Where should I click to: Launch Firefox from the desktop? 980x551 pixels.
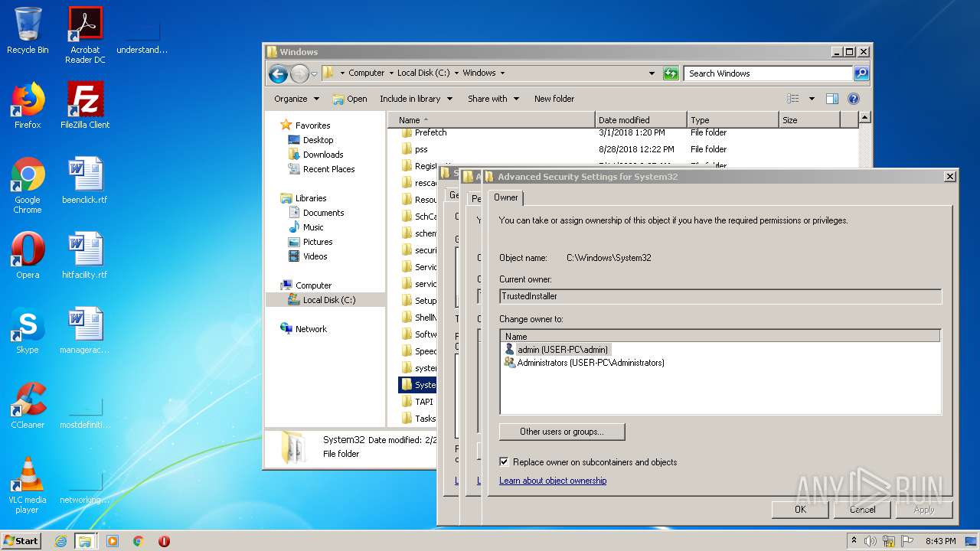28,106
